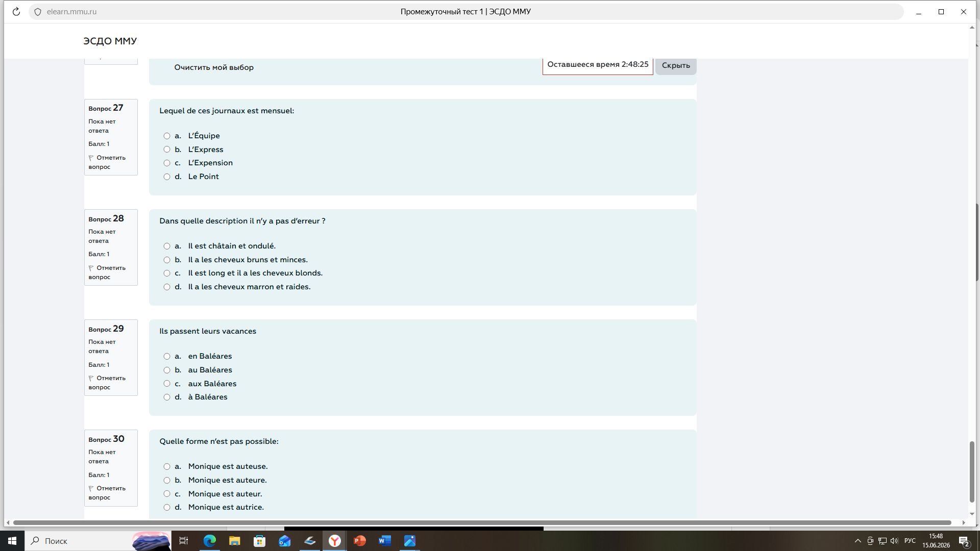Screen dimensions: 980x551
Task: Open Microsoft Edge from the taskbar
Action: click(210, 541)
